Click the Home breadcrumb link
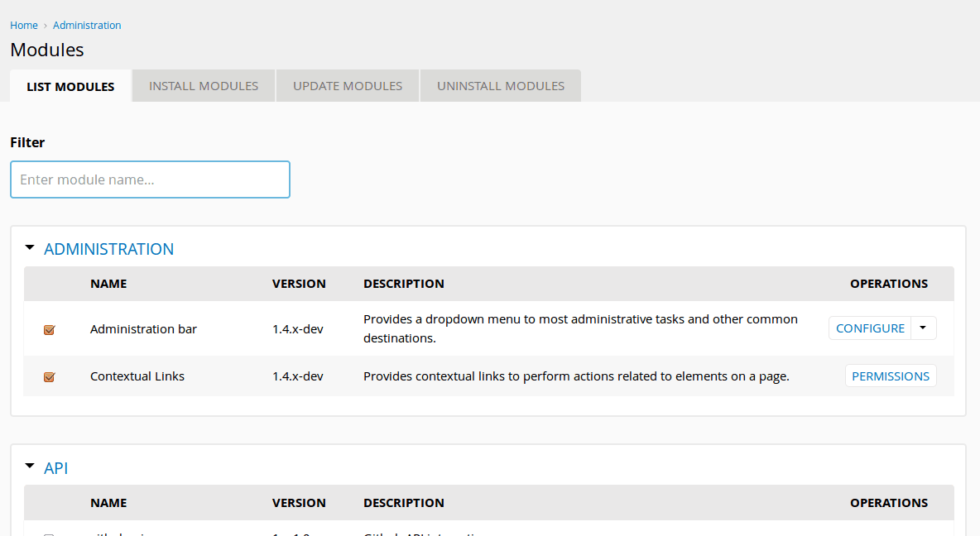Viewport: 980px width, 536px height. click(24, 25)
